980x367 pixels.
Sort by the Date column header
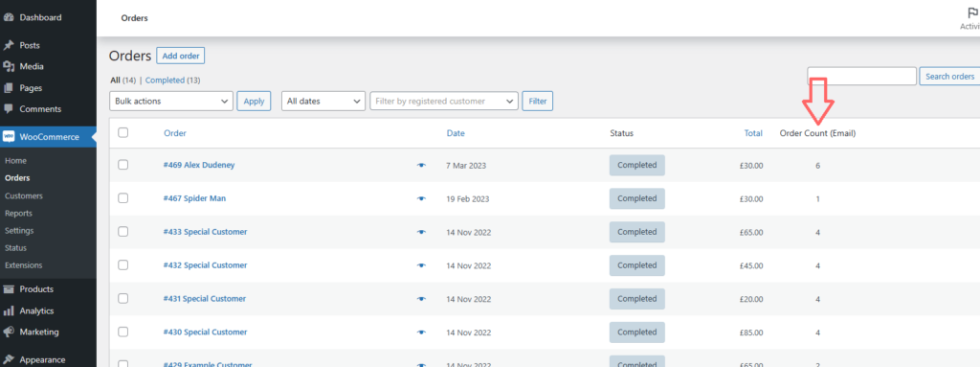point(456,133)
